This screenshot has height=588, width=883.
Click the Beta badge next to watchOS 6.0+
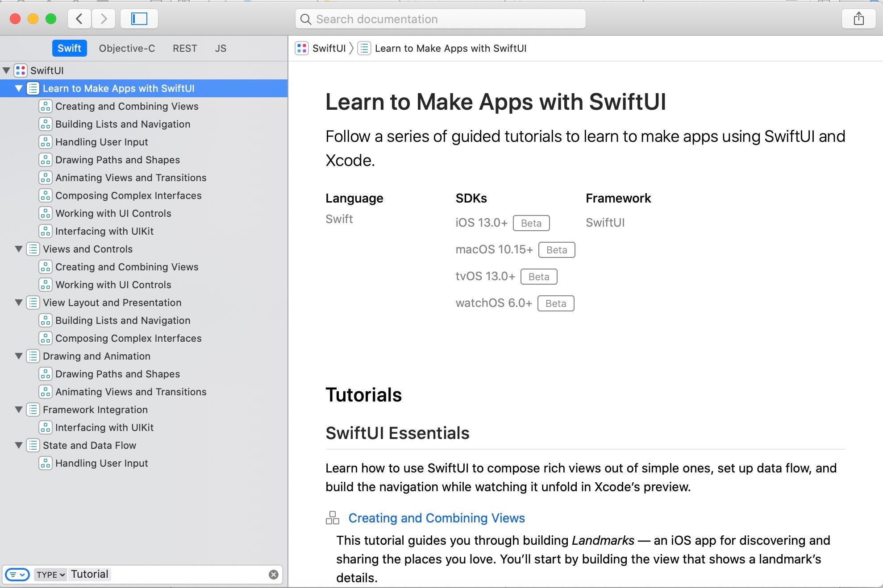(556, 303)
